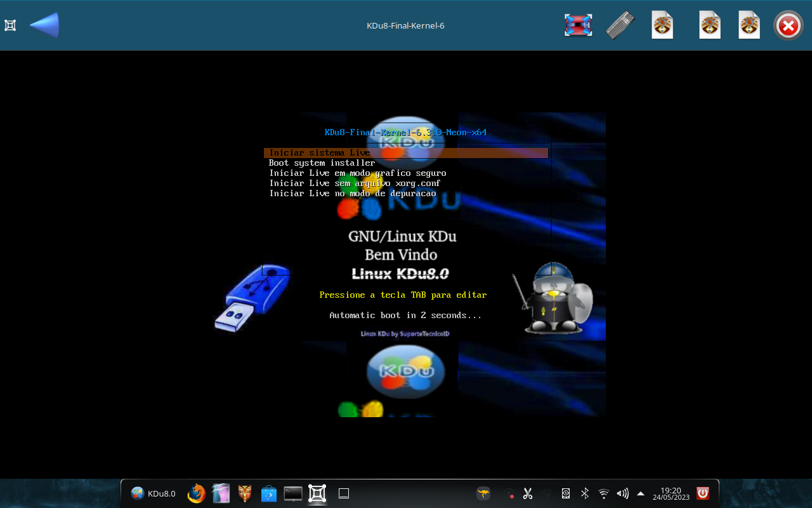Open the orange owl app in the taskbar
Image resolution: width=812 pixels, height=508 pixels.
(245, 493)
